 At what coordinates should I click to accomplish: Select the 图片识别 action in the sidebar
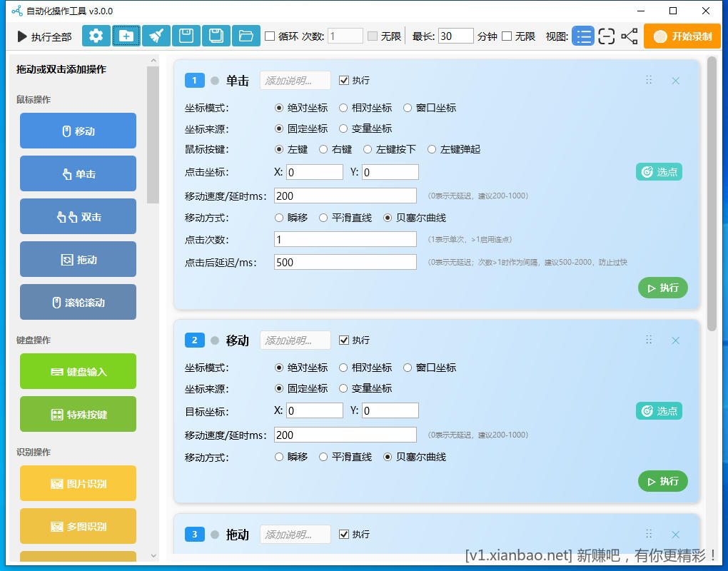tap(78, 483)
